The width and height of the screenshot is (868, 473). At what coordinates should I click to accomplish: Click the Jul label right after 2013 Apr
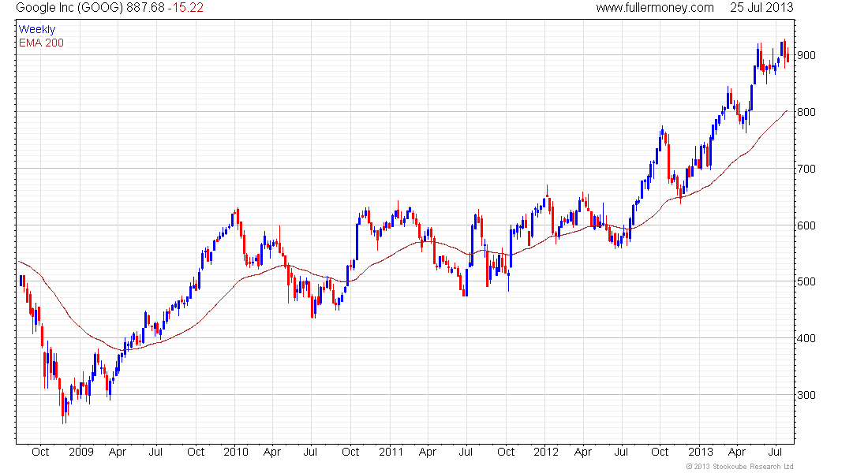(776, 452)
